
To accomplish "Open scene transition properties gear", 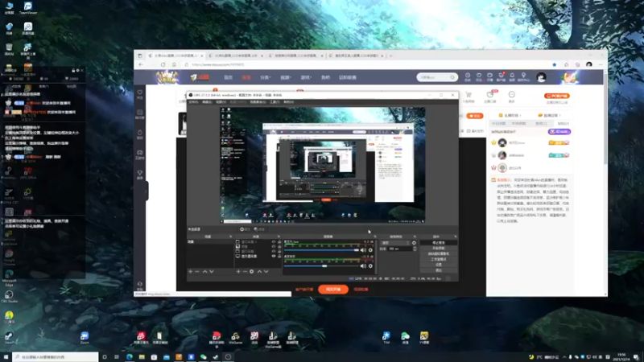I will click(414, 243).
